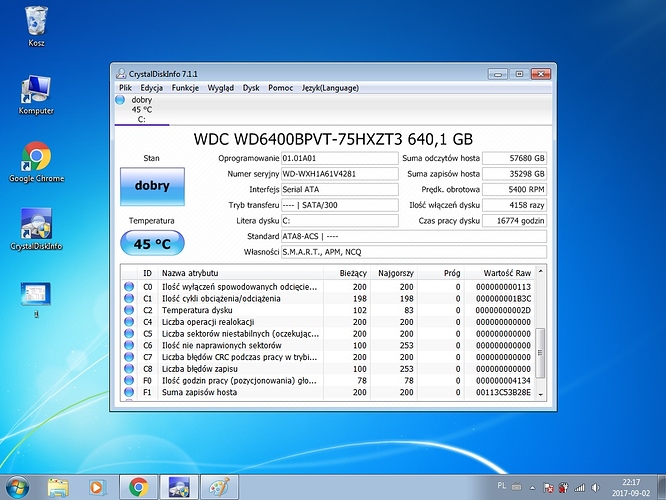Click the Nazwa atrybutu column header
Viewport: 666px width, 500px height.
click(x=240, y=273)
